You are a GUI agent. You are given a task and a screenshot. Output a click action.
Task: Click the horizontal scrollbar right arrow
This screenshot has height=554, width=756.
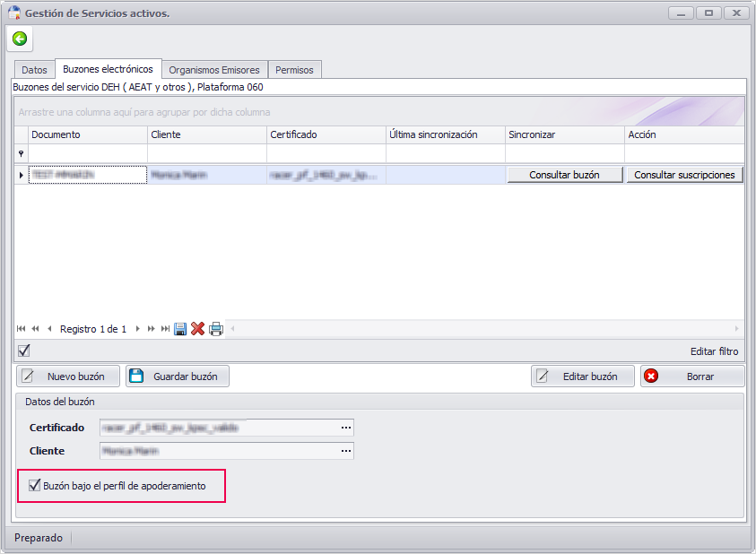pos(736,329)
